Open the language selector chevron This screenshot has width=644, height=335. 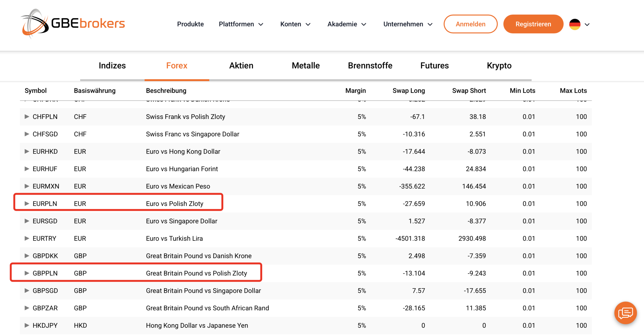click(587, 25)
